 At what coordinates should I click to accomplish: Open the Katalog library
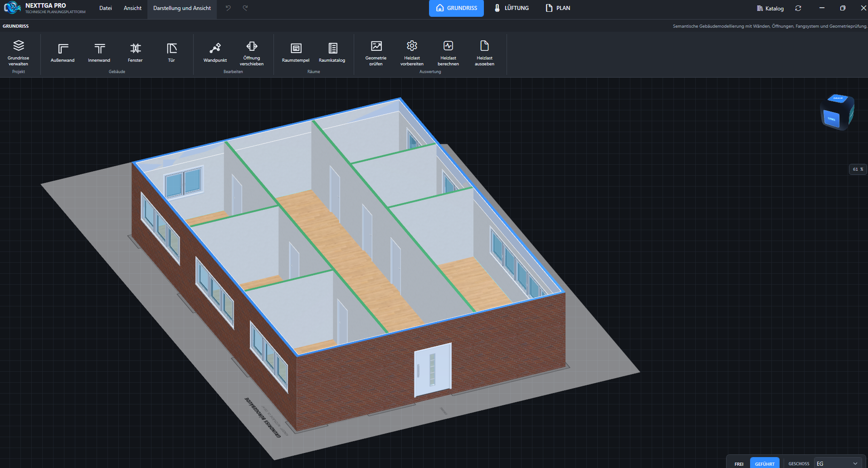point(770,8)
